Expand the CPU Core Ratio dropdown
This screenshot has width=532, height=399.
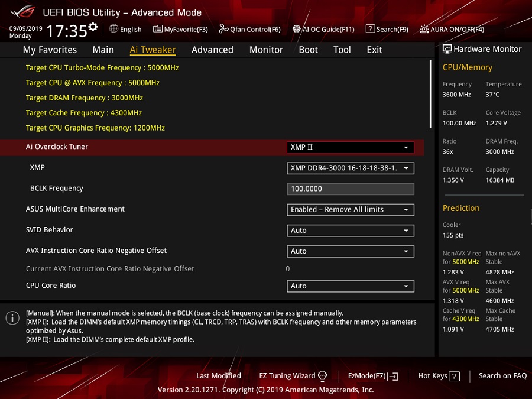350,286
